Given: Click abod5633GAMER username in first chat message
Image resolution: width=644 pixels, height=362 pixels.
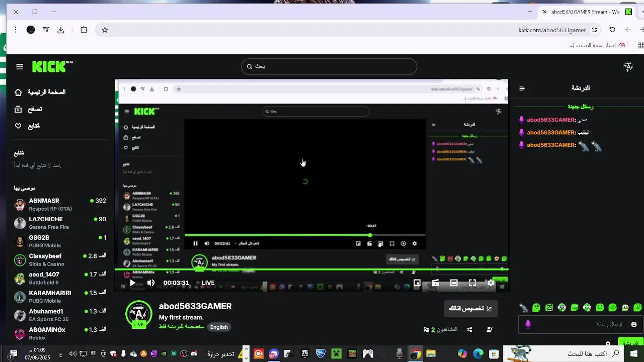Looking at the screenshot, I should coord(550,120).
